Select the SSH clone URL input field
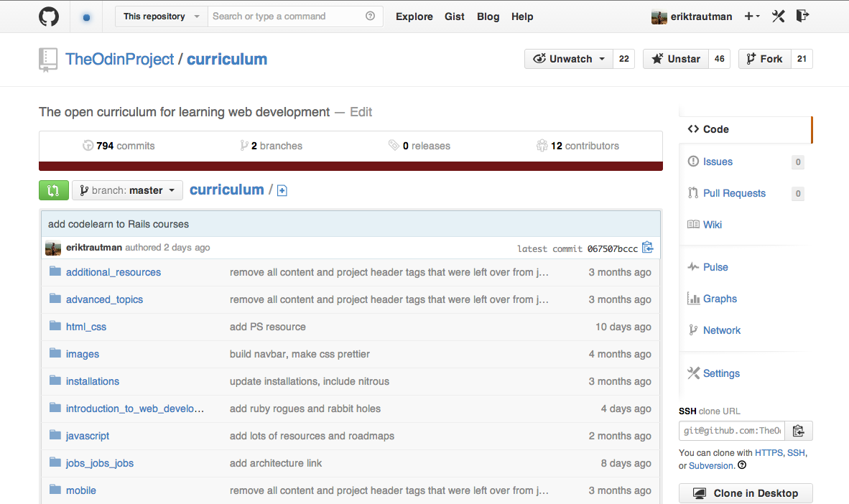 click(731, 430)
